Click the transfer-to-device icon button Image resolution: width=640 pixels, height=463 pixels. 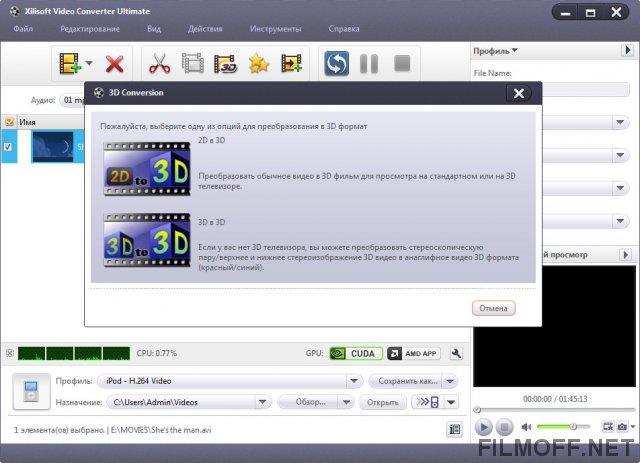tap(427, 402)
